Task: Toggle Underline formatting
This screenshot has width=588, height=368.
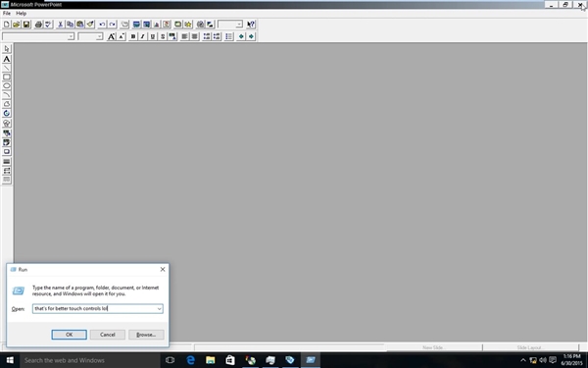Action: coord(152,36)
